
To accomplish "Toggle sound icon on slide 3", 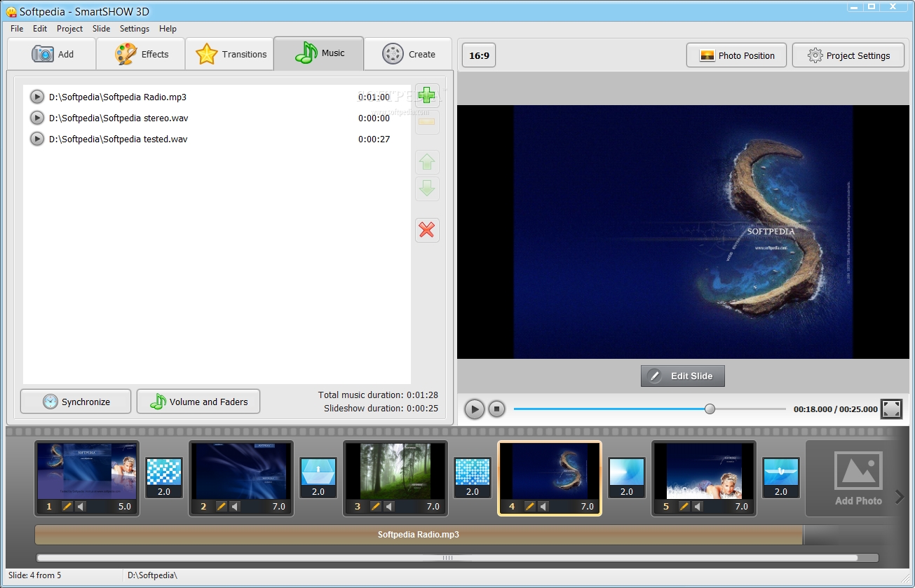I will click(389, 506).
